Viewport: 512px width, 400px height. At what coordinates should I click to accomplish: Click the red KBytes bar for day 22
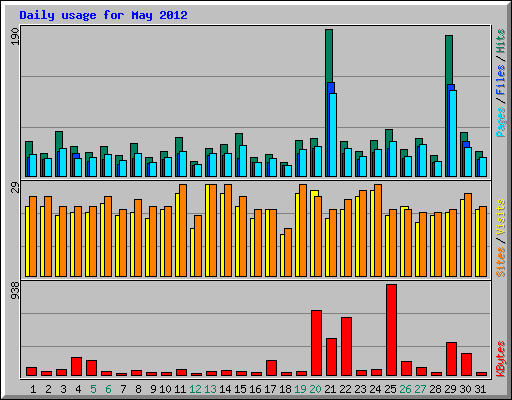346,347
